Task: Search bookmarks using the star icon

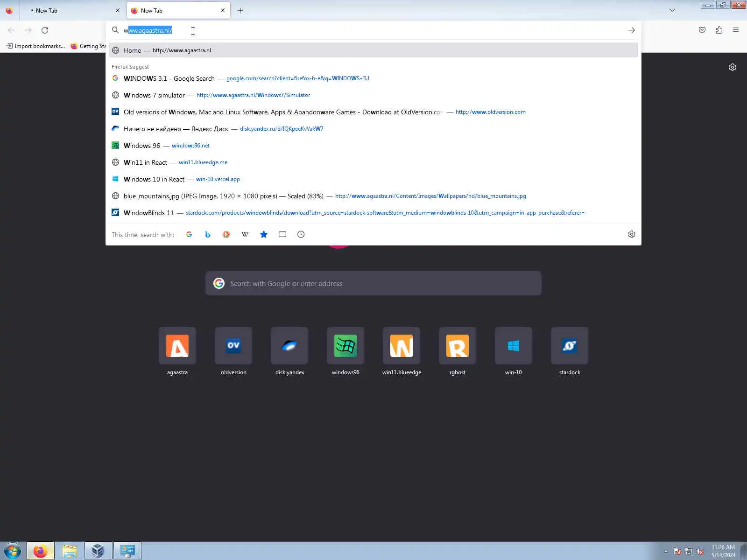Action: coord(264,234)
